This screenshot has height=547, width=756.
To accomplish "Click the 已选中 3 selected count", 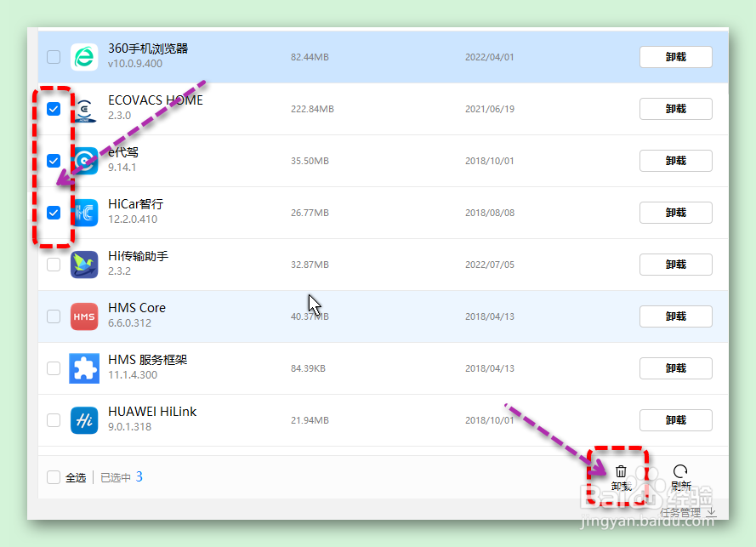I will pos(122,477).
